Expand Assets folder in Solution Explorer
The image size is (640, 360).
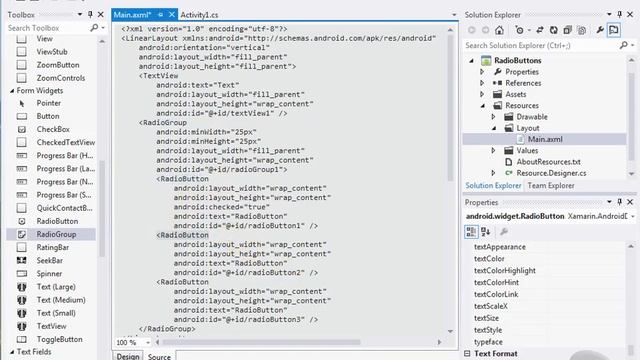tap(482, 94)
